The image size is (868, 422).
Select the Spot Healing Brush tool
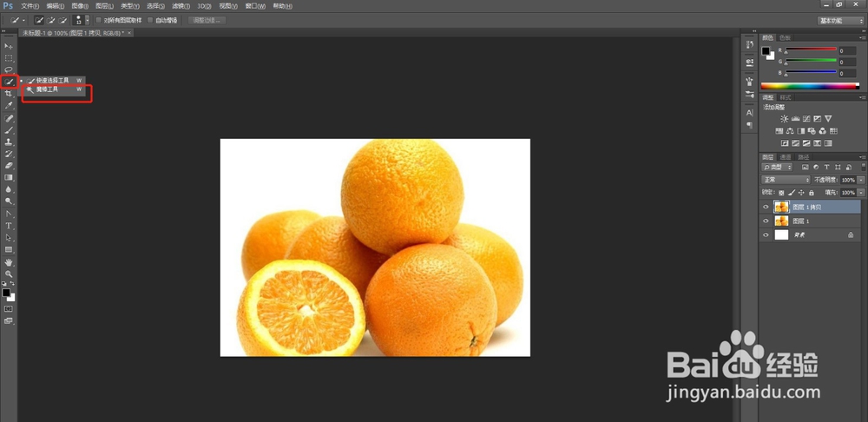pyautogui.click(x=9, y=118)
